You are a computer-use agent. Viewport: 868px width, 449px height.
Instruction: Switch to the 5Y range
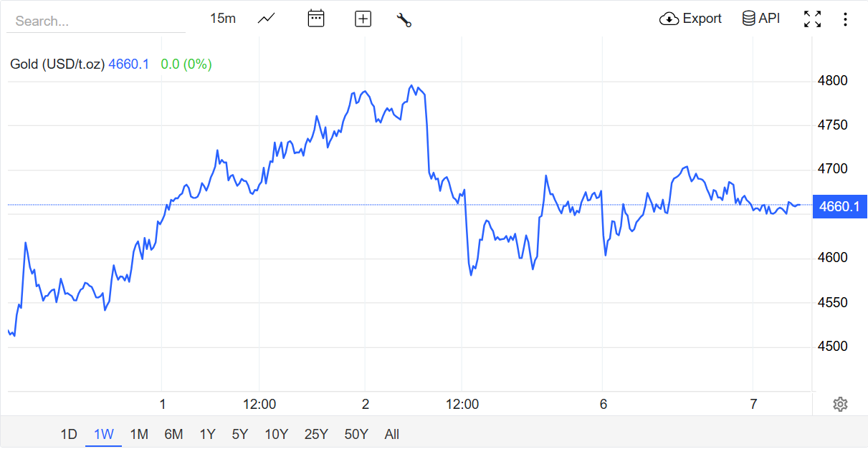pos(240,434)
